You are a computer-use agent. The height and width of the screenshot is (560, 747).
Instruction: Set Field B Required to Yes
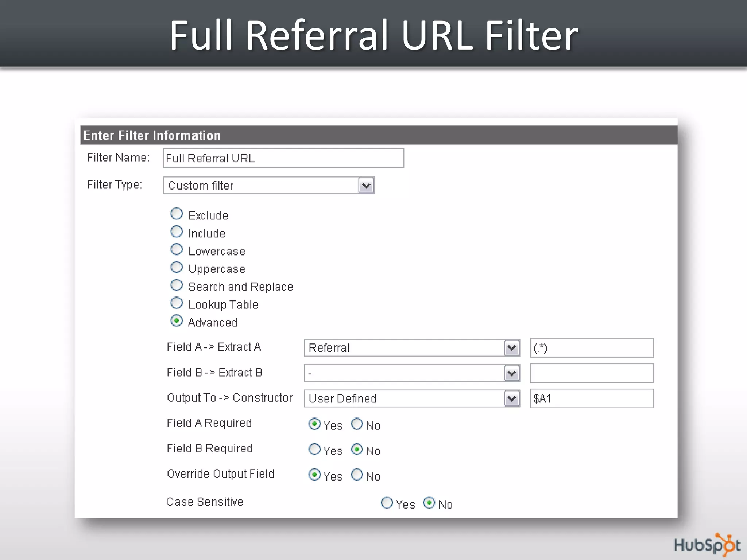tap(314, 449)
